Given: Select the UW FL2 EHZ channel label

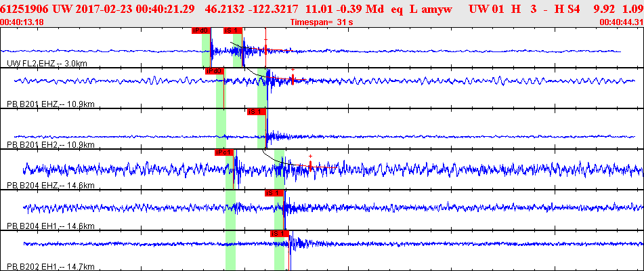Looking at the screenshot, I should [47, 64].
